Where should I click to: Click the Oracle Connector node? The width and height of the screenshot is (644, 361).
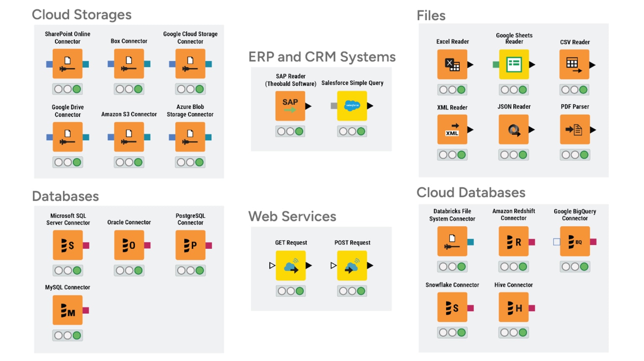129,245
